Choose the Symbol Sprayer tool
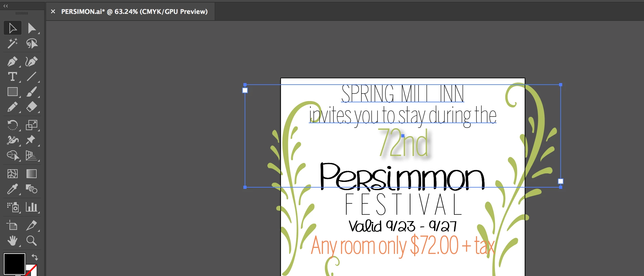Viewport: 644px width, 276px height. (x=13, y=207)
